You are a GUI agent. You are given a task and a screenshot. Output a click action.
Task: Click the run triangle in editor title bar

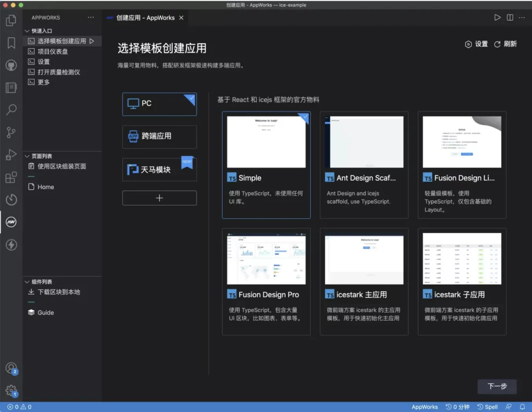click(x=497, y=17)
